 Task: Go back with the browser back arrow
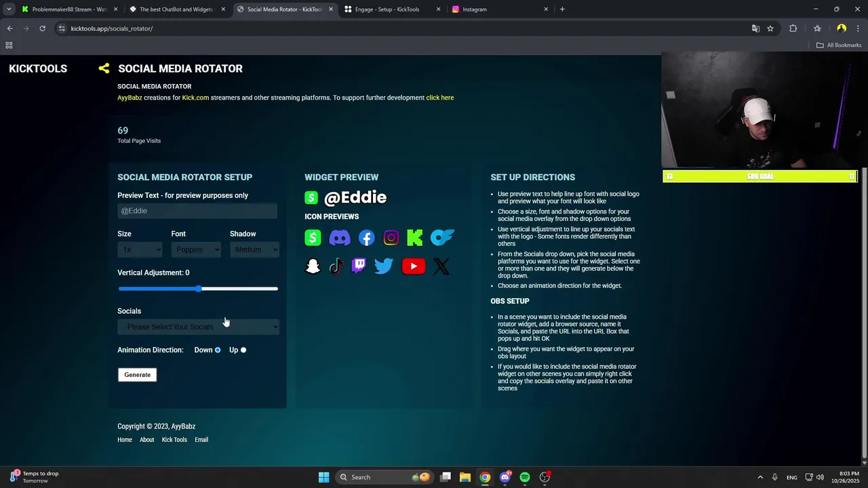[x=9, y=28]
